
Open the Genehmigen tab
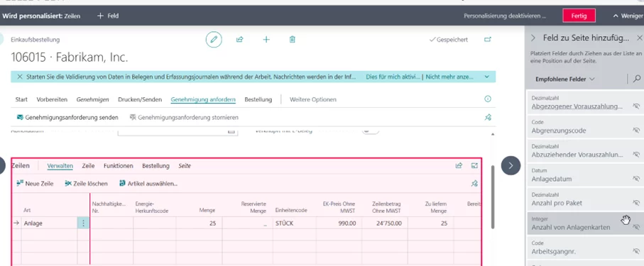93,99
